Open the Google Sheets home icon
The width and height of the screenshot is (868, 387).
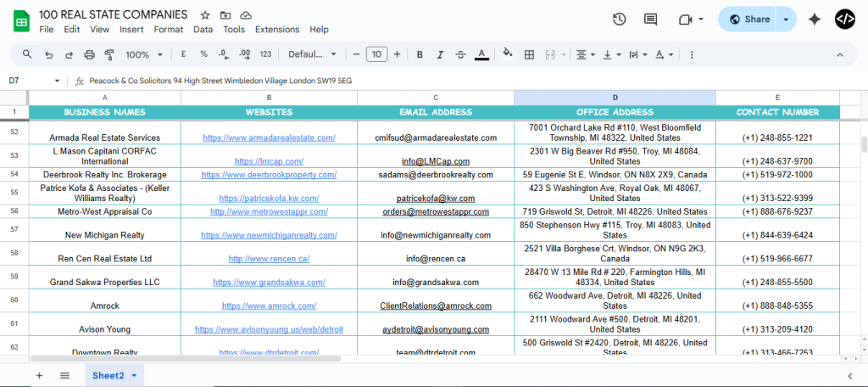pos(21,21)
